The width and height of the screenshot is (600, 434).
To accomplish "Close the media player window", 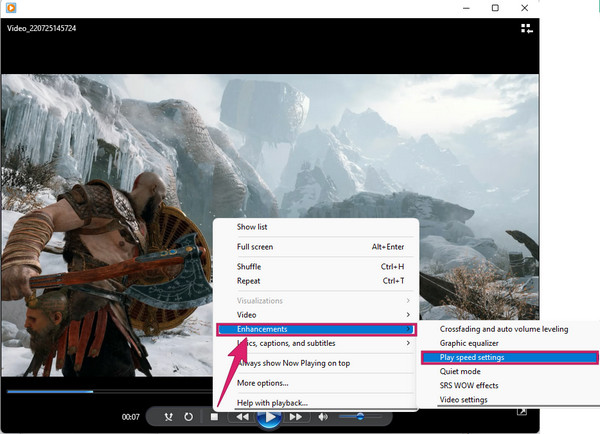I will [x=525, y=8].
